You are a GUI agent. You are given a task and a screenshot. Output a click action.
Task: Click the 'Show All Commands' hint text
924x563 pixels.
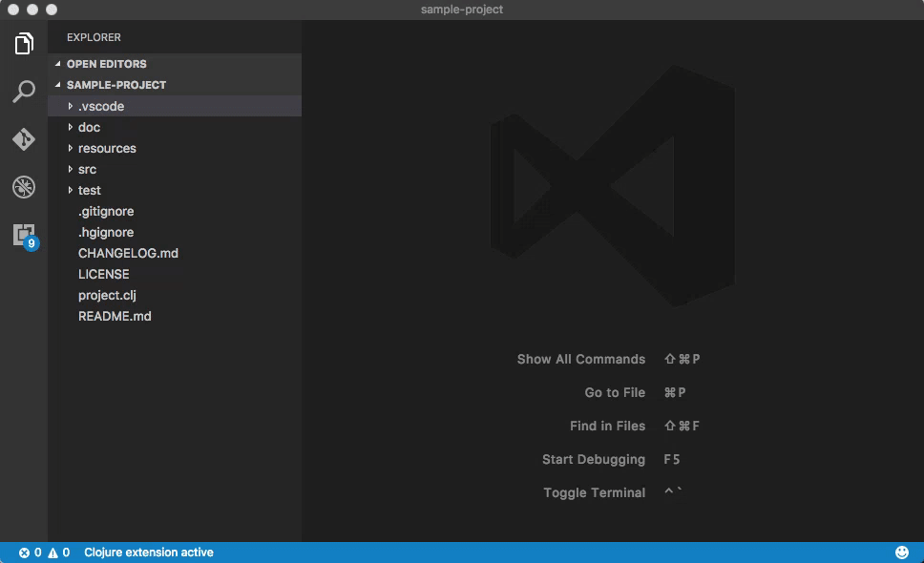pos(581,359)
